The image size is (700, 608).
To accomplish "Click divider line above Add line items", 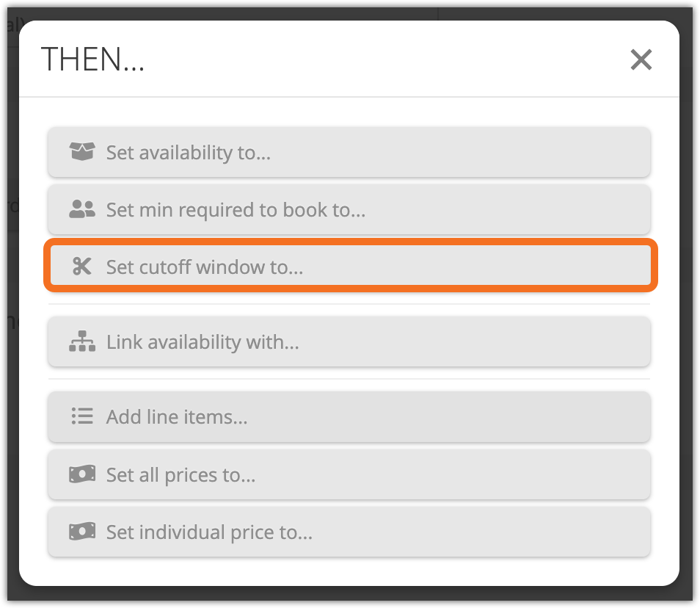I will click(349, 380).
